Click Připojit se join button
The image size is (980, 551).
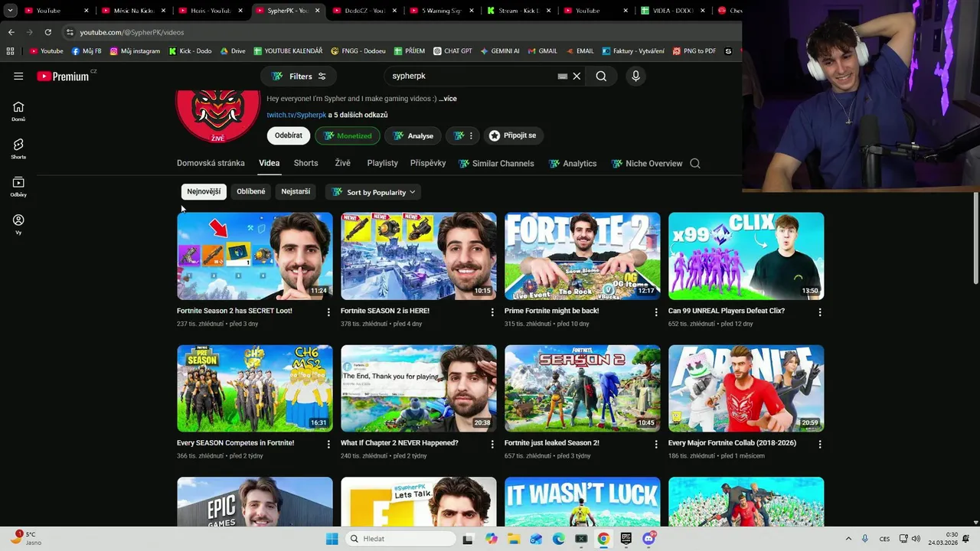click(512, 135)
